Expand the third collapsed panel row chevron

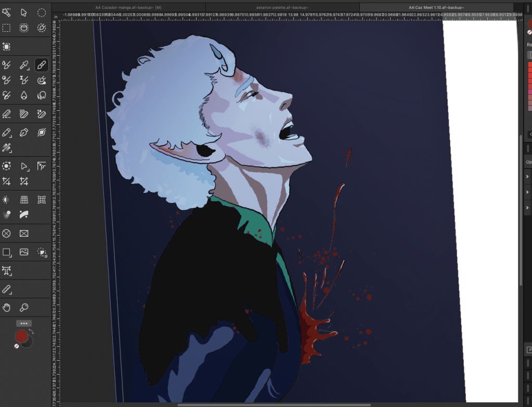coord(528,208)
